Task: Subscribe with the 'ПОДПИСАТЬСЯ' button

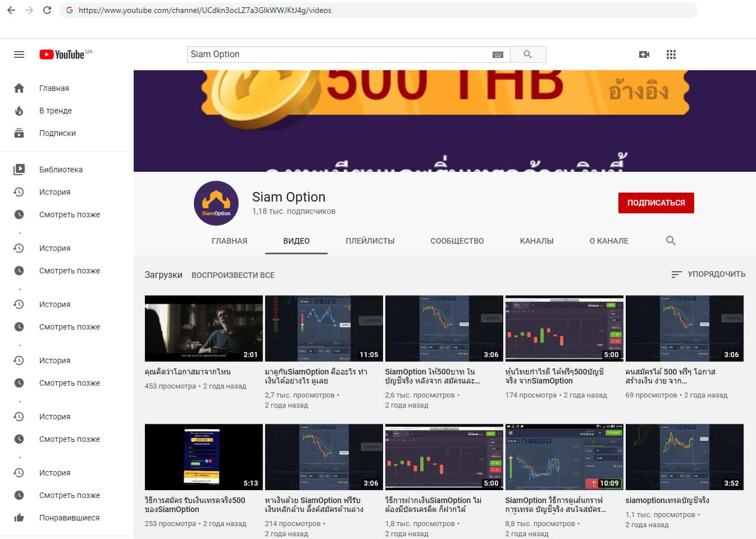Action: coord(656,203)
